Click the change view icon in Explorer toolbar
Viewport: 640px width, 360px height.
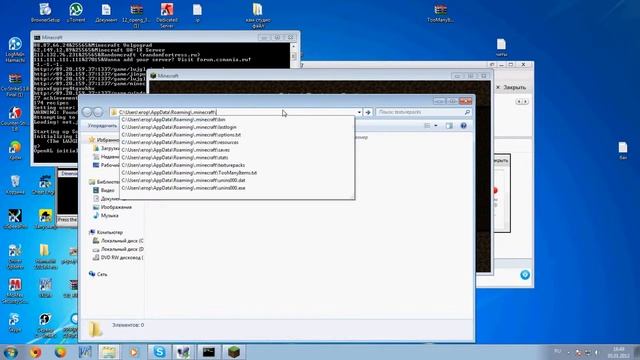point(427,126)
